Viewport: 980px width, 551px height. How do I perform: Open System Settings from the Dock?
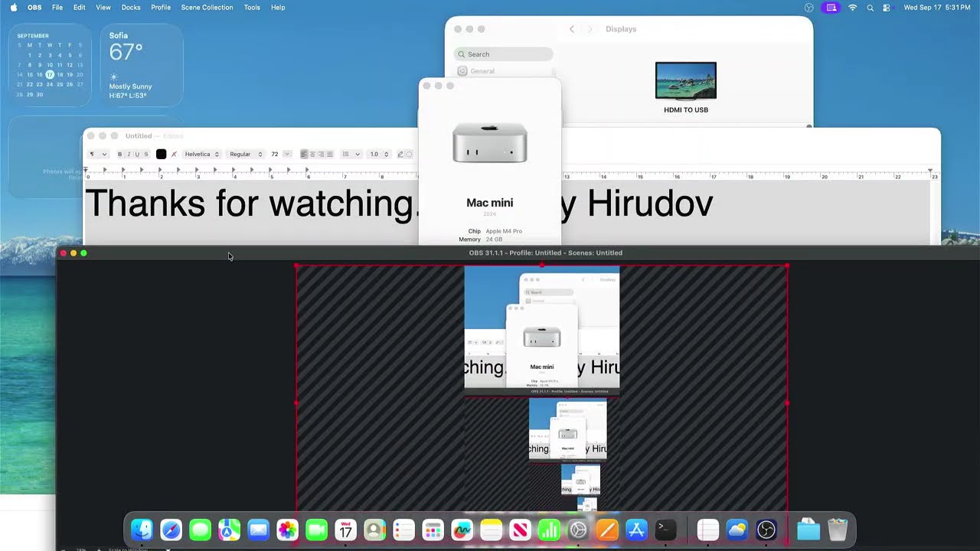(578, 530)
